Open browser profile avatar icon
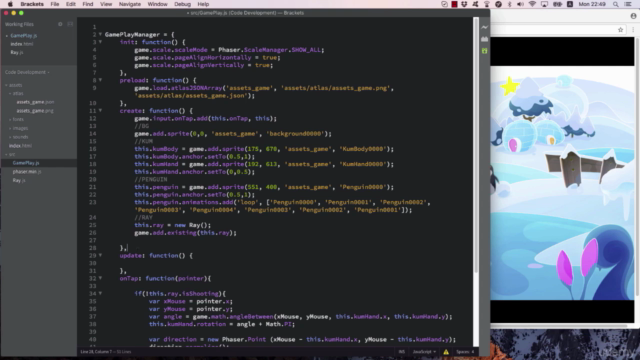Image resolution: width=640 pixels, height=360 pixels. [x=633, y=16]
